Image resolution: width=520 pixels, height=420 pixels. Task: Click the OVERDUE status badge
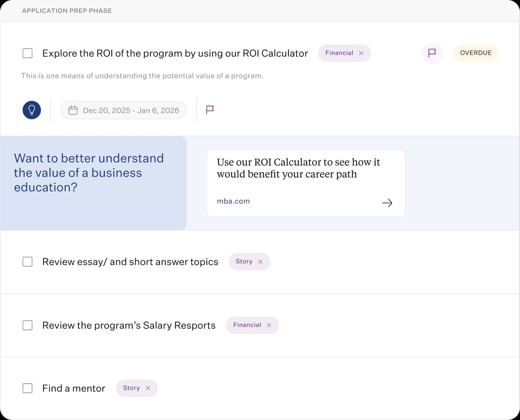click(475, 53)
